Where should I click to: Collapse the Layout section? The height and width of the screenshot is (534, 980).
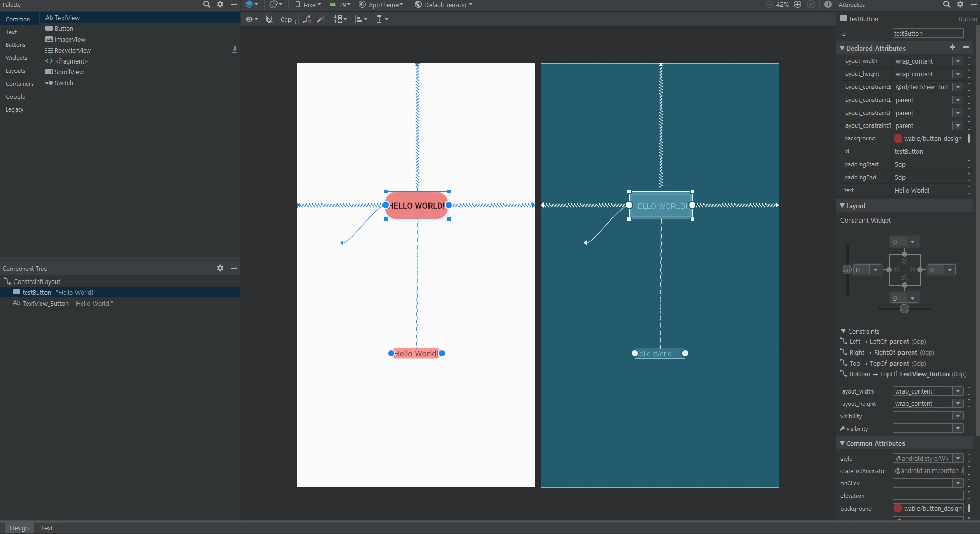click(843, 206)
